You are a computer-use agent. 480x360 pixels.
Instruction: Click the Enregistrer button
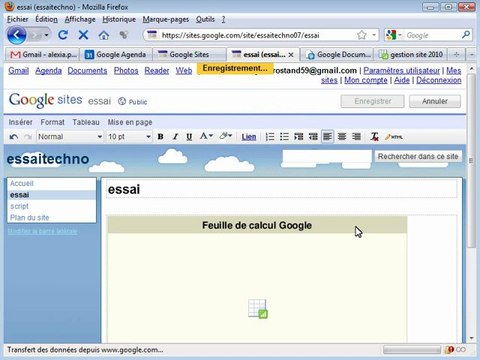[x=372, y=101]
